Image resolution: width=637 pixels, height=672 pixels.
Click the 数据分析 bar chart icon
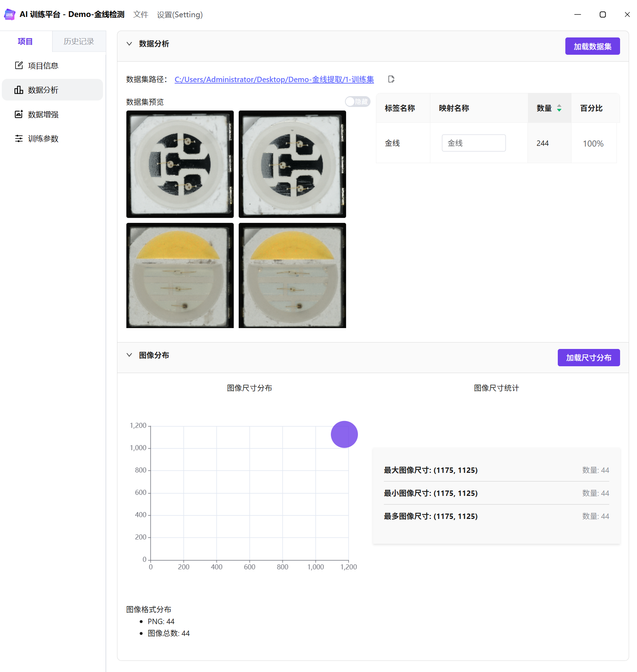[19, 90]
